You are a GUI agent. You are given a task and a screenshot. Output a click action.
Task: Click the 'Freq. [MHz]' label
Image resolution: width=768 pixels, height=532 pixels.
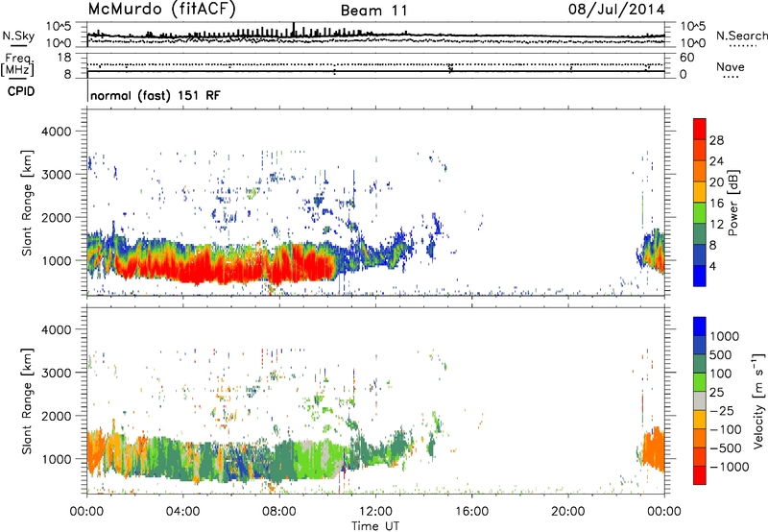(17, 64)
